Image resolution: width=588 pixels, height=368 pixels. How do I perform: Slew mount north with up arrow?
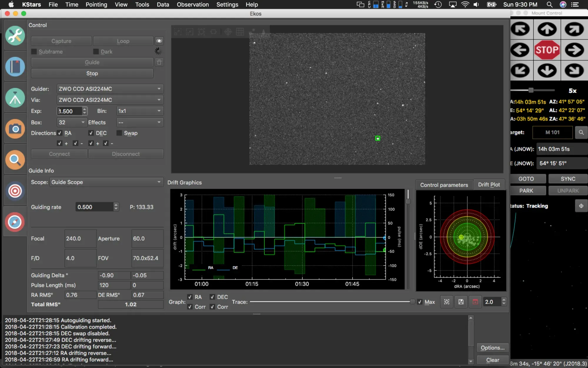pyautogui.click(x=547, y=29)
